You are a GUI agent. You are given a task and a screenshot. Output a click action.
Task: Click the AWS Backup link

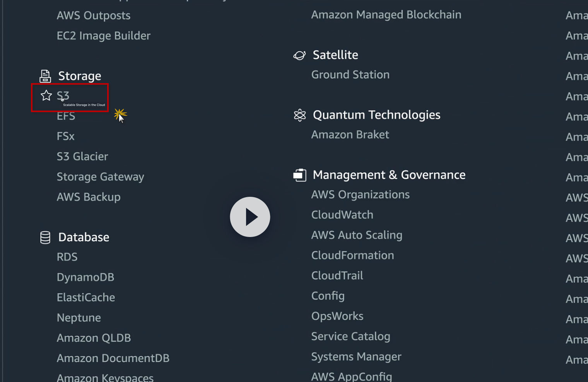point(88,197)
